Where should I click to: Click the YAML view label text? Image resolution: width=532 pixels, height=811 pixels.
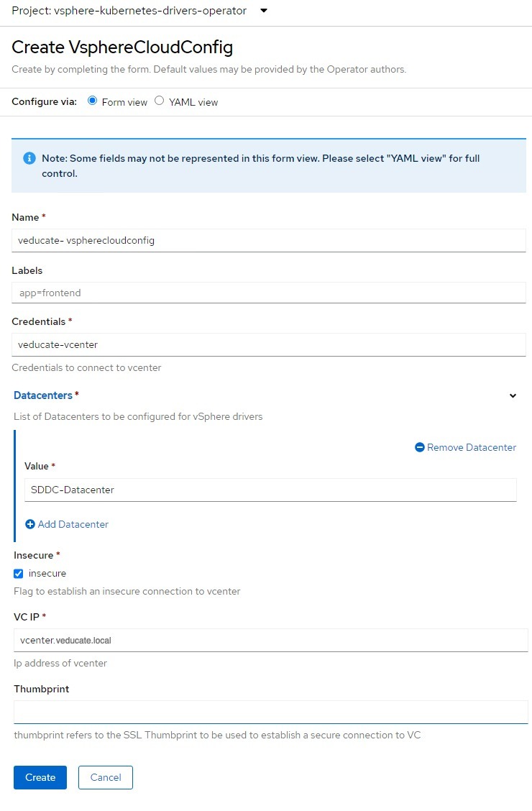(x=193, y=102)
